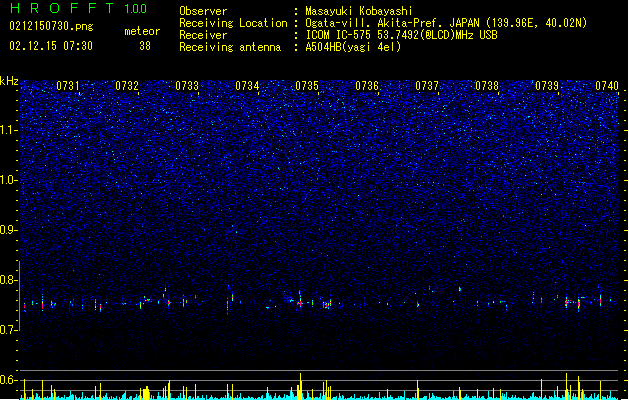The width and height of the screenshot is (629, 400).
Task: Click the 0735 time marker
Action: coord(307,86)
